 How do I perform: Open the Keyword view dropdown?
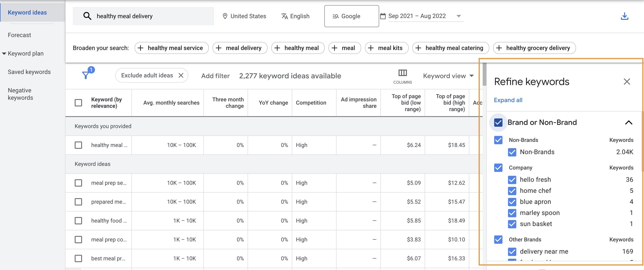(x=448, y=76)
